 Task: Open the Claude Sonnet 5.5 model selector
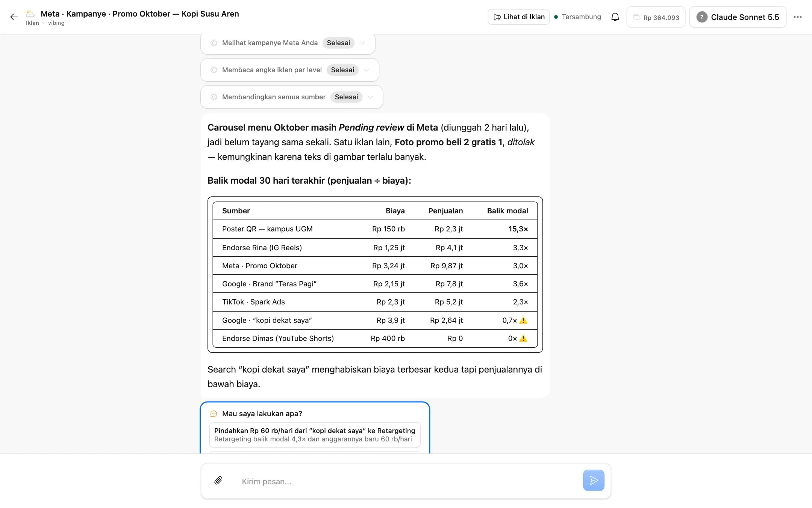738,17
